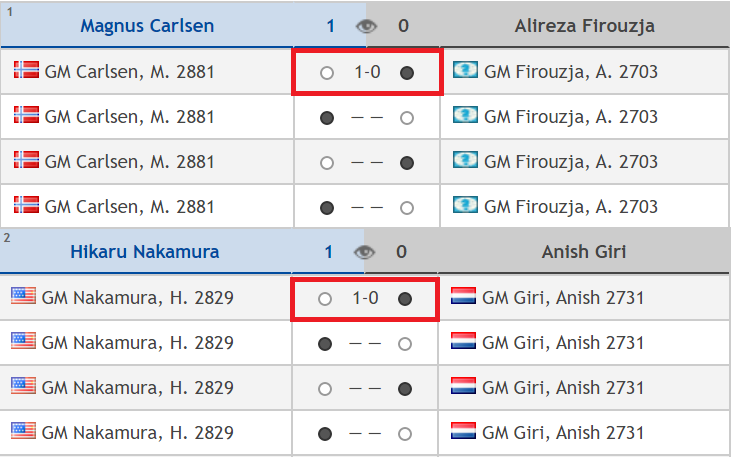Click black piece circle beside Firouzja's first game
This screenshot has width=731, height=458.
coord(406,73)
